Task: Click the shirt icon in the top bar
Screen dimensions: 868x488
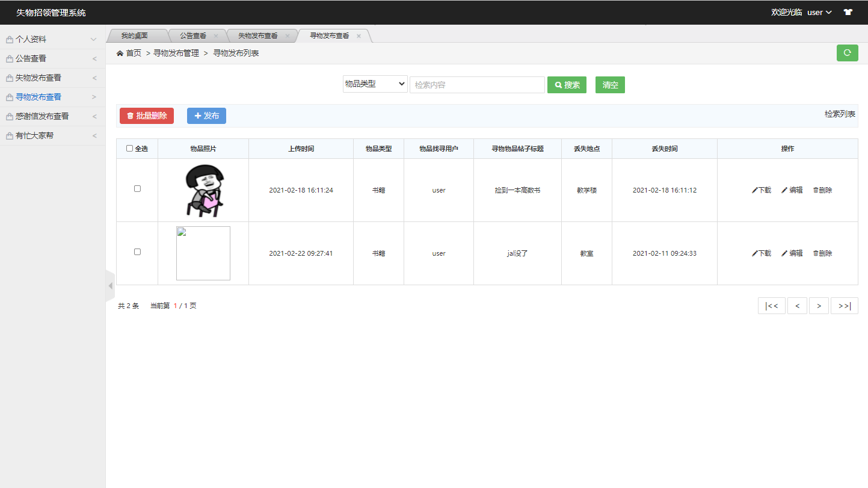Action: point(848,11)
